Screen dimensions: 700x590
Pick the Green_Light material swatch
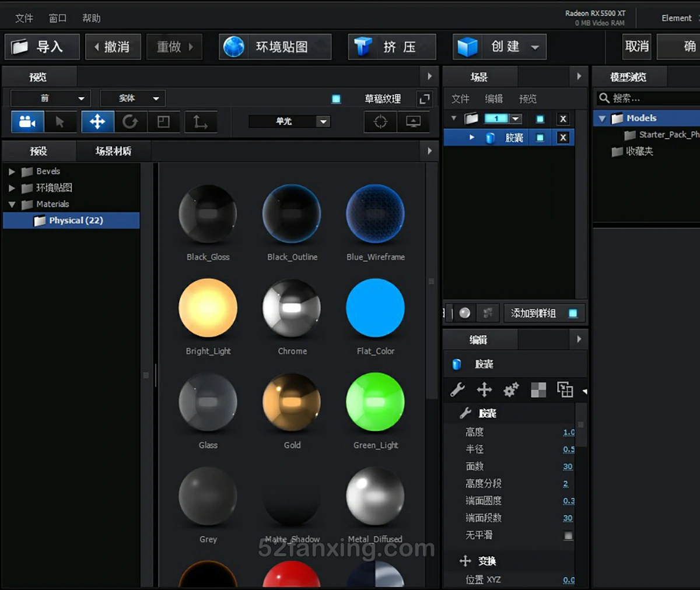(x=375, y=402)
